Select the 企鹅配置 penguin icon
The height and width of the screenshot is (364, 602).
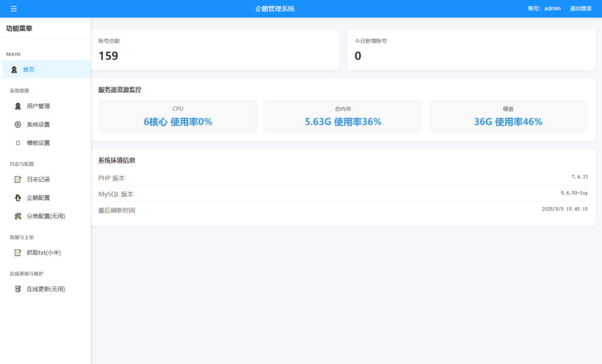coord(16,197)
